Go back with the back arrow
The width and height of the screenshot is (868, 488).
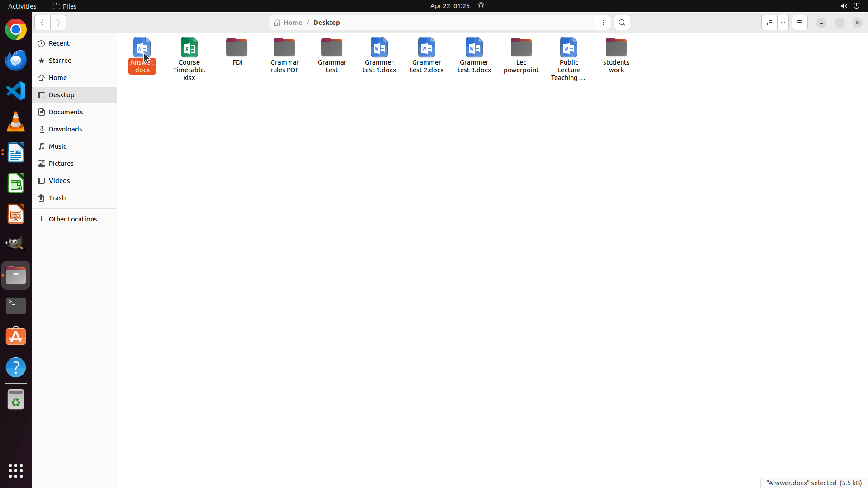point(42,23)
